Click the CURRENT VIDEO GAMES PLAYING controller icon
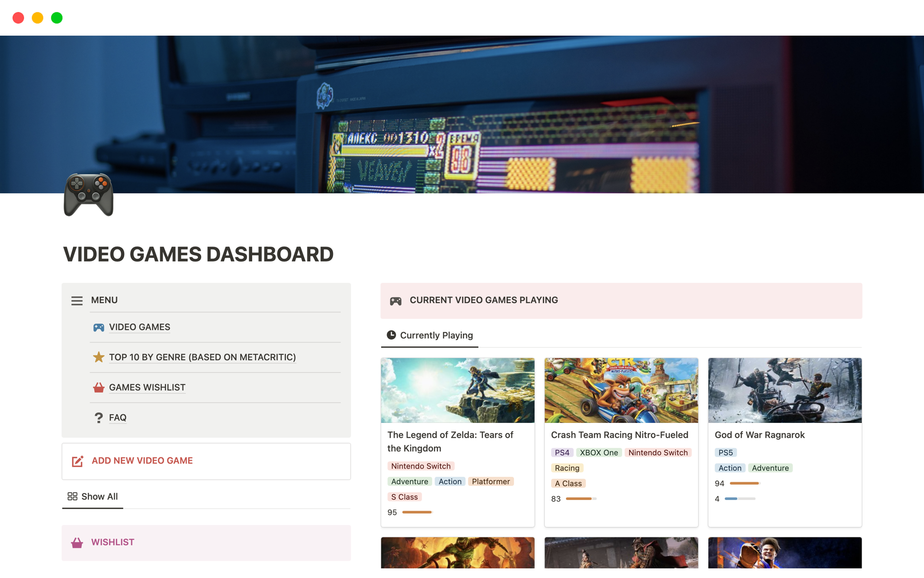 [395, 300]
